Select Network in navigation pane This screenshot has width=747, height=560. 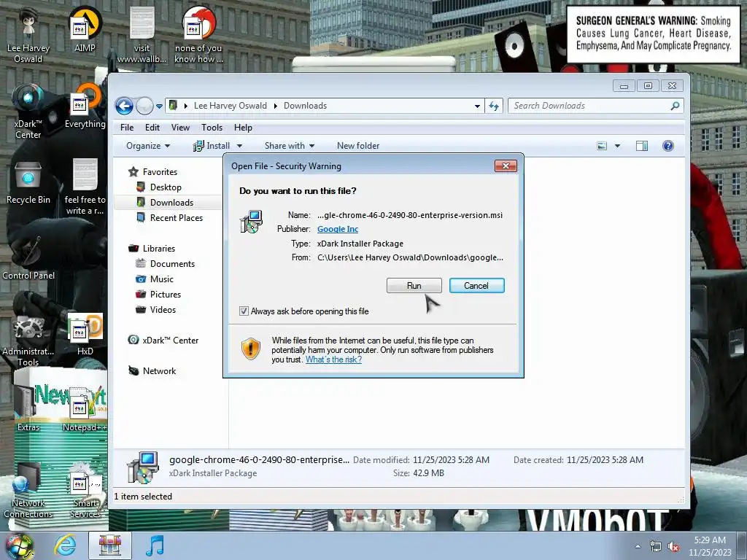(x=159, y=371)
